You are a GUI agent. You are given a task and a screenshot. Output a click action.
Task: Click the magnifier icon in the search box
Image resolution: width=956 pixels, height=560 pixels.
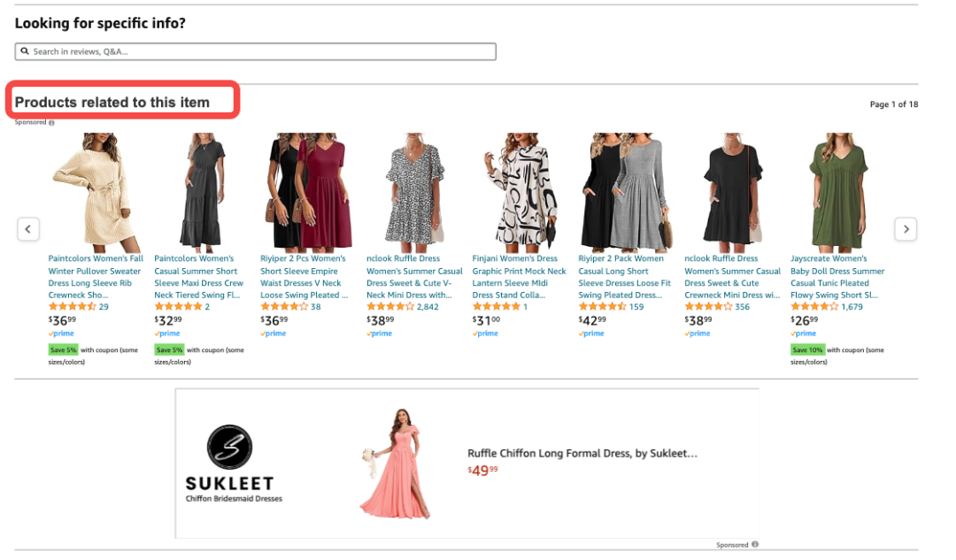click(x=26, y=52)
